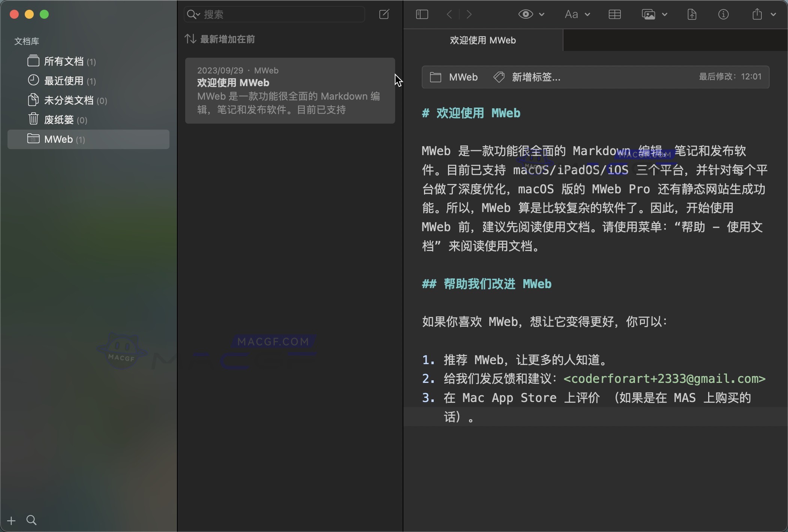Viewport: 788px width, 532px height.
Task: Create a new document with the compose icon
Action: 384,14
